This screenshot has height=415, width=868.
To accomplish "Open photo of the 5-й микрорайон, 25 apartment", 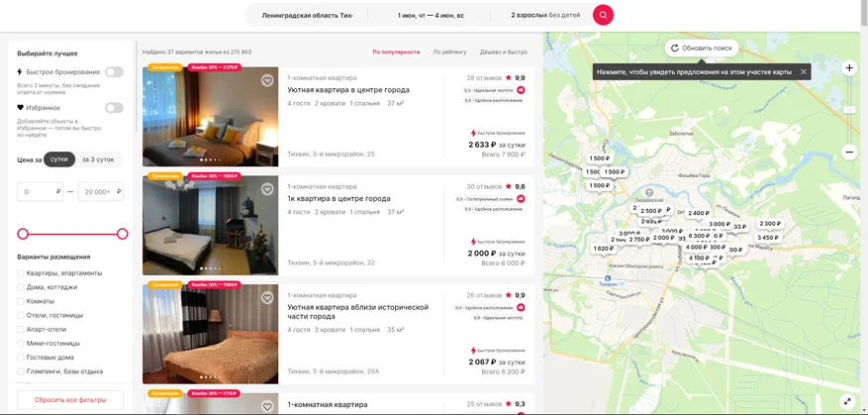I will tap(211, 116).
